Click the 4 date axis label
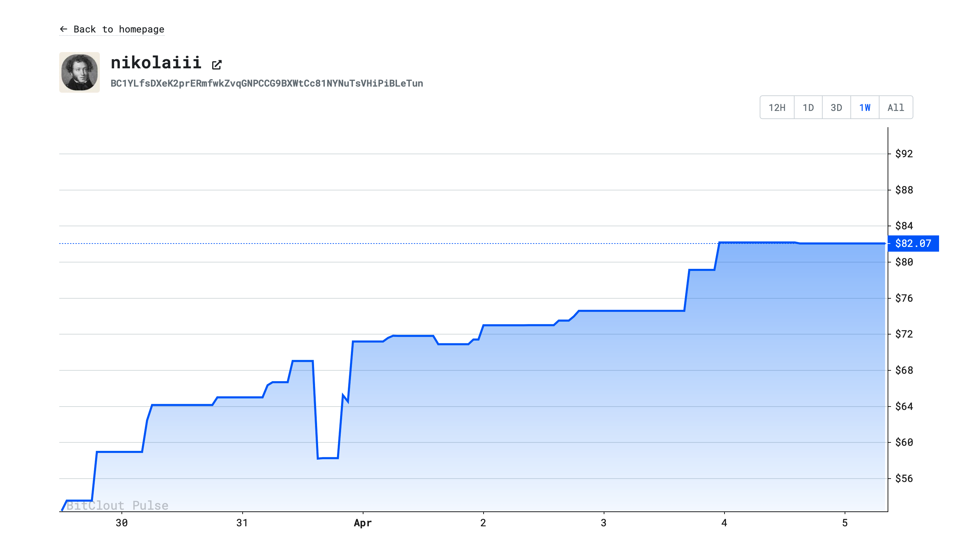 click(724, 523)
